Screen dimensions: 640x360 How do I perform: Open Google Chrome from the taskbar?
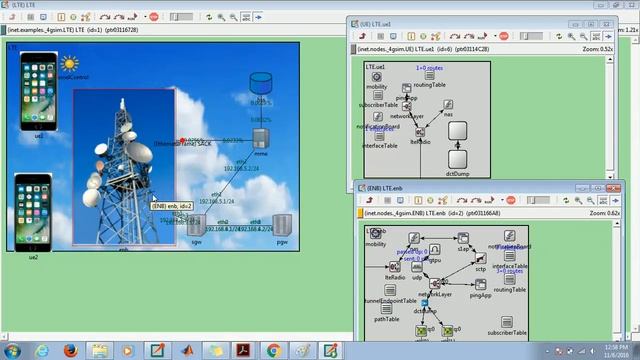point(273,351)
